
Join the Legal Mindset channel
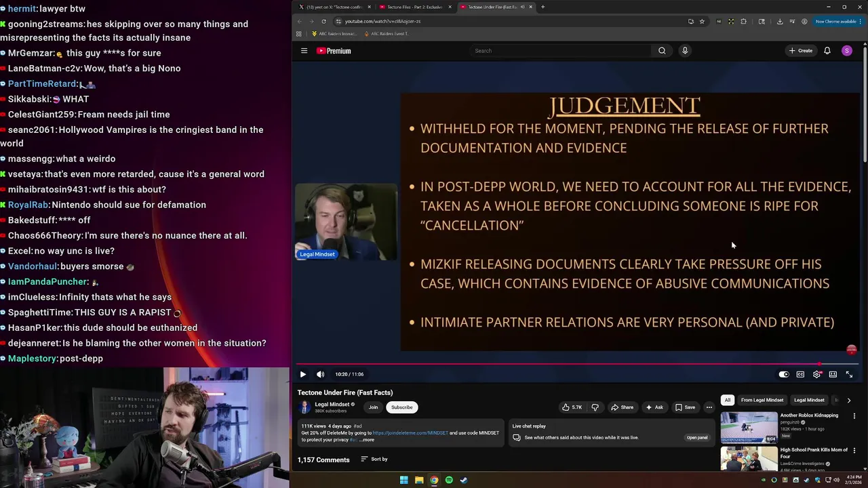pyautogui.click(x=373, y=407)
